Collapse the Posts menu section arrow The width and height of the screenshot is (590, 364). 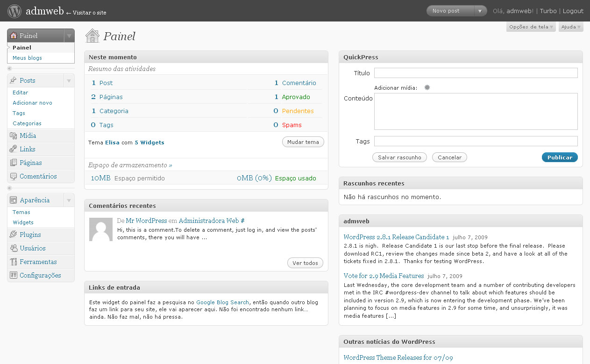69,81
